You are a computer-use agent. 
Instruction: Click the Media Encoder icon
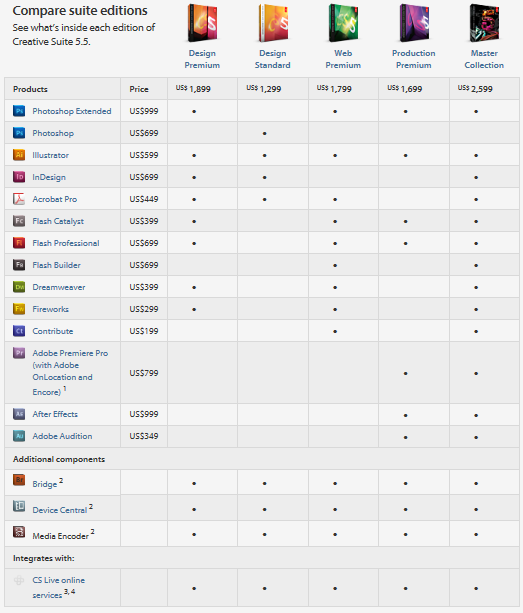pyautogui.click(x=19, y=532)
